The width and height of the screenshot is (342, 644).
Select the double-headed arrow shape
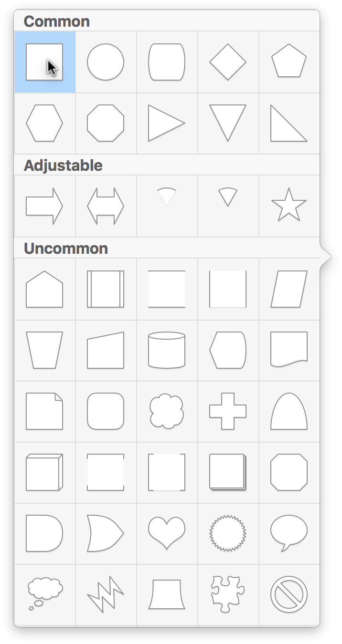(x=106, y=206)
